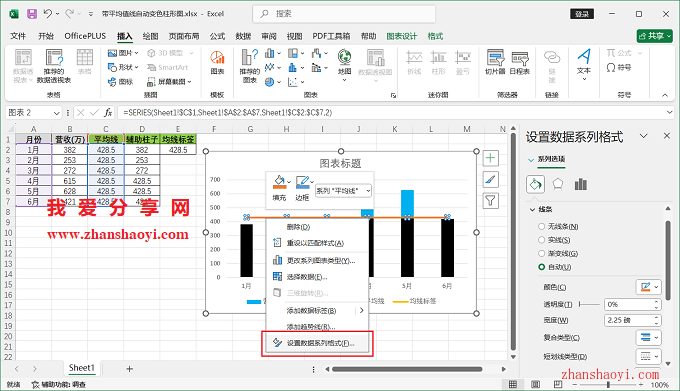
Task: Click the Chart Elements plus button
Action: point(490,158)
